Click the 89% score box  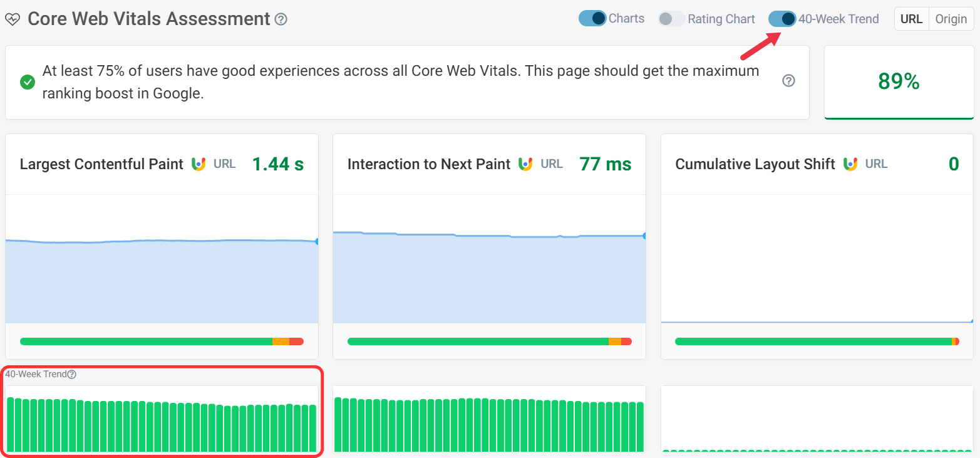click(x=899, y=81)
